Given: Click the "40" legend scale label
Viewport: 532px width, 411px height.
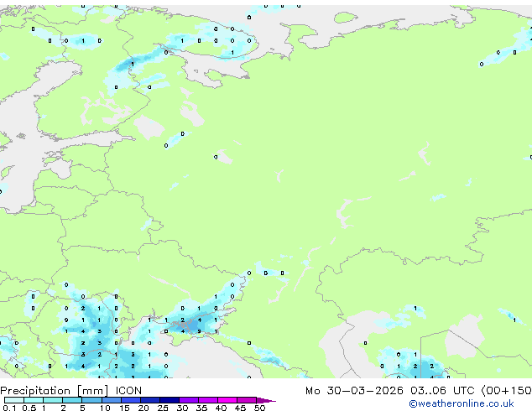Looking at the screenshot, I should (221, 408).
